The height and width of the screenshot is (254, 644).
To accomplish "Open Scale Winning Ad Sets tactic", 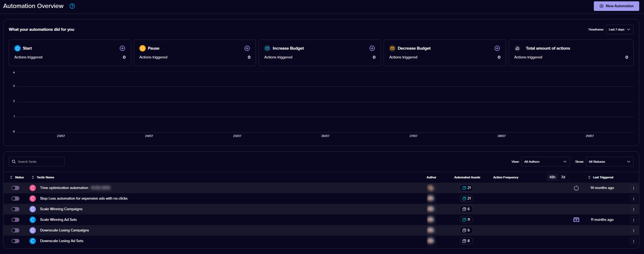I will [x=58, y=220].
